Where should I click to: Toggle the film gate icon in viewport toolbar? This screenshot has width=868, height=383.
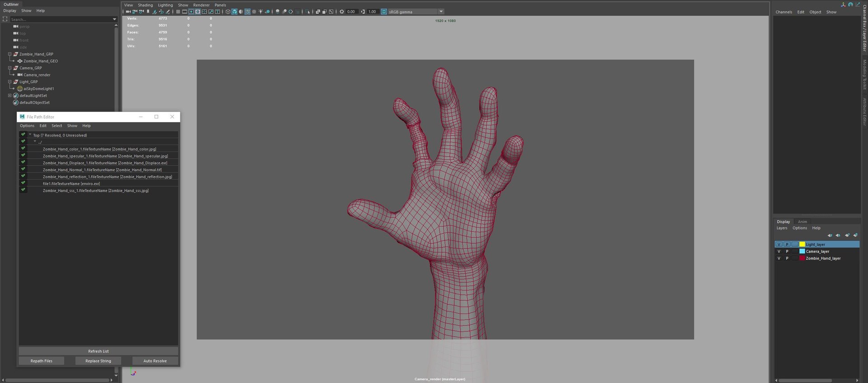pos(184,12)
